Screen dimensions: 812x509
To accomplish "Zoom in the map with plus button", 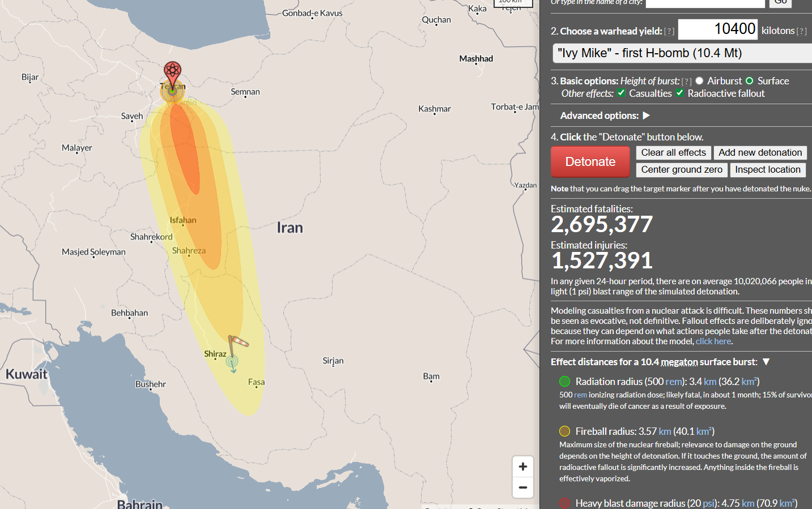I will [523, 467].
